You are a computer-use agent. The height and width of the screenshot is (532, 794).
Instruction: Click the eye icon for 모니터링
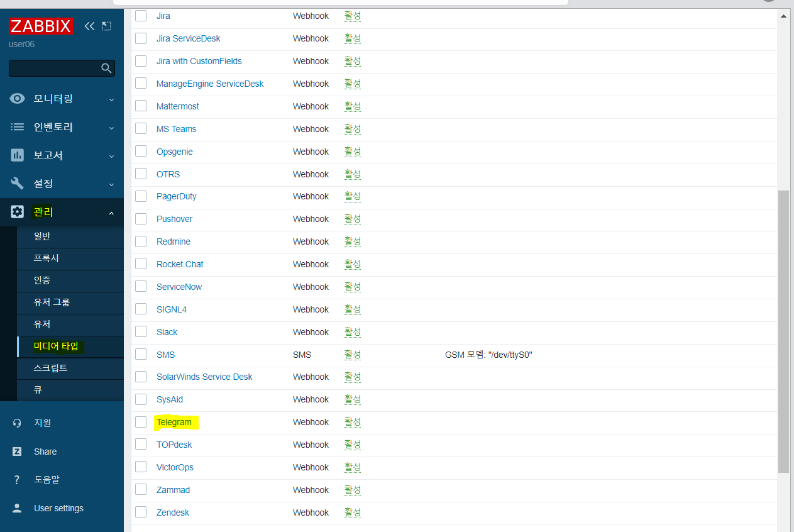coord(18,99)
